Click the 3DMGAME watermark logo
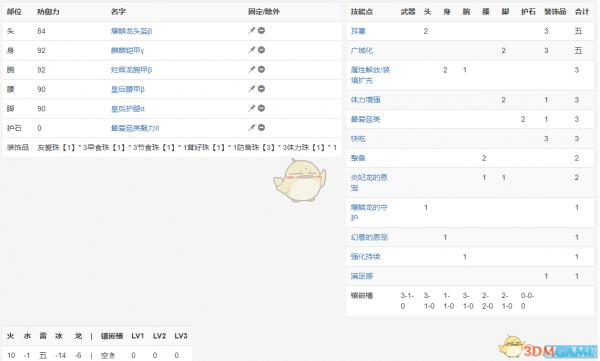Screen dimensions: 600x361 click(x=548, y=348)
